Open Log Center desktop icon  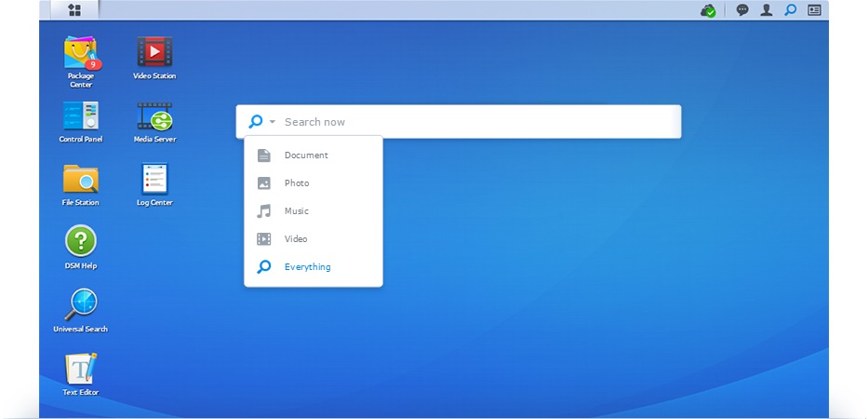tap(154, 179)
